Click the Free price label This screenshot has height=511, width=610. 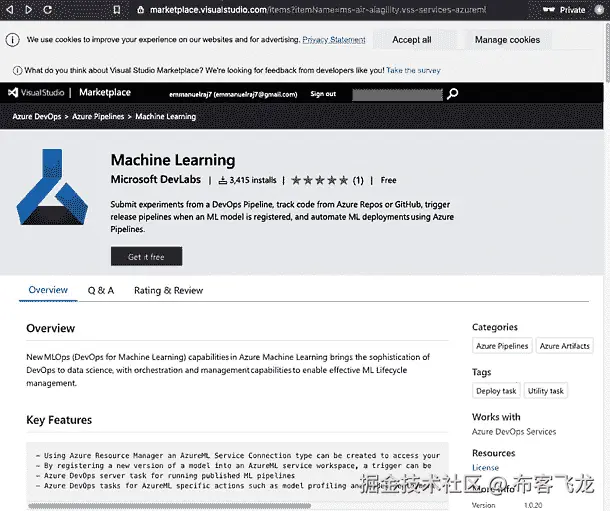click(x=388, y=180)
